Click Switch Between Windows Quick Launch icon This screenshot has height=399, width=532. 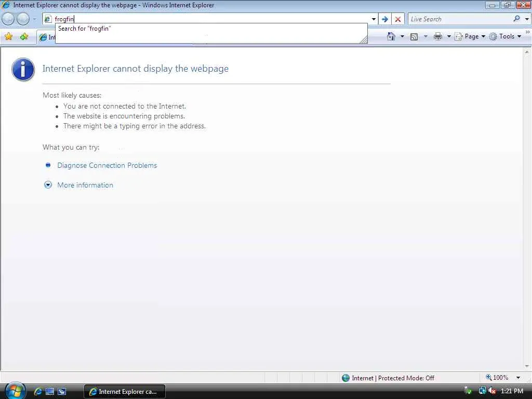pos(62,392)
